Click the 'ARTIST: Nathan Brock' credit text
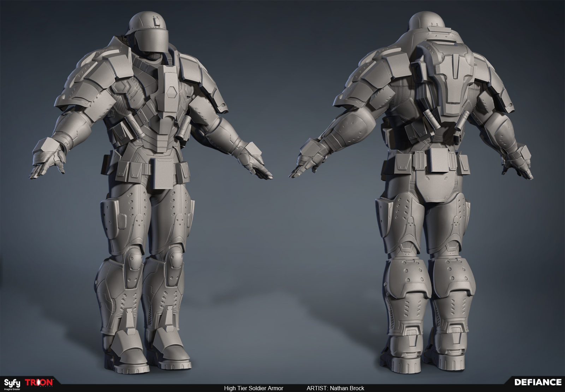Screen dimensions: 565x392 pos(335,388)
